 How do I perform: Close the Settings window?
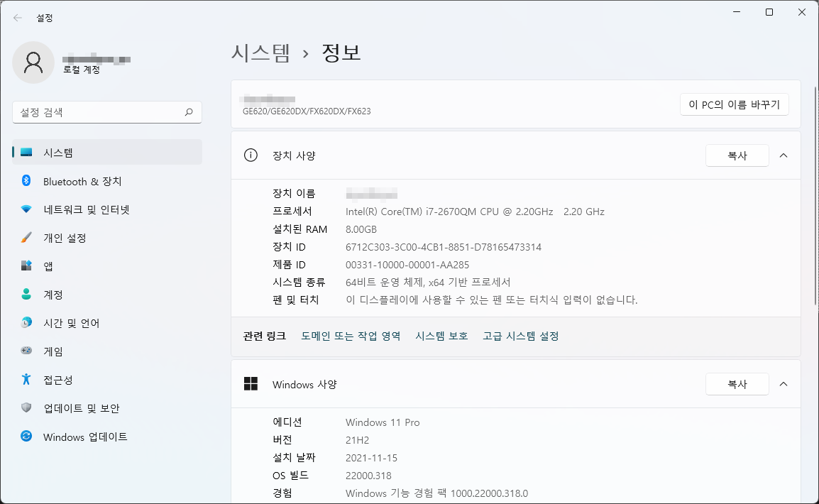click(x=802, y=12)
